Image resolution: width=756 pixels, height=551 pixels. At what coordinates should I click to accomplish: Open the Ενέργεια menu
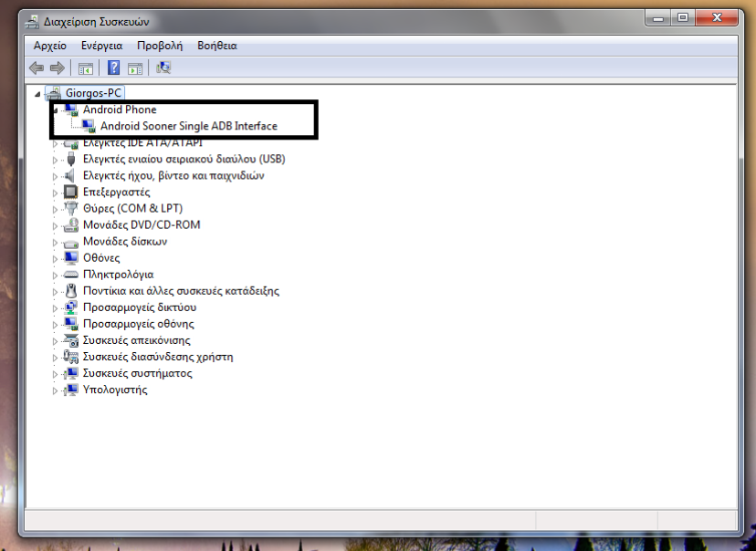click(101, 46)
